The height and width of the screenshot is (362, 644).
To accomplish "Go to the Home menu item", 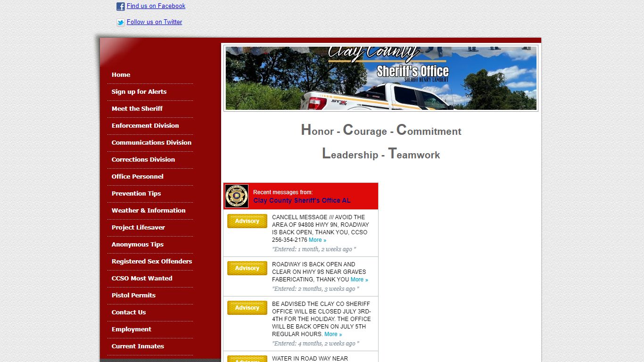I will pyautogui.click(x=121, y=75).
